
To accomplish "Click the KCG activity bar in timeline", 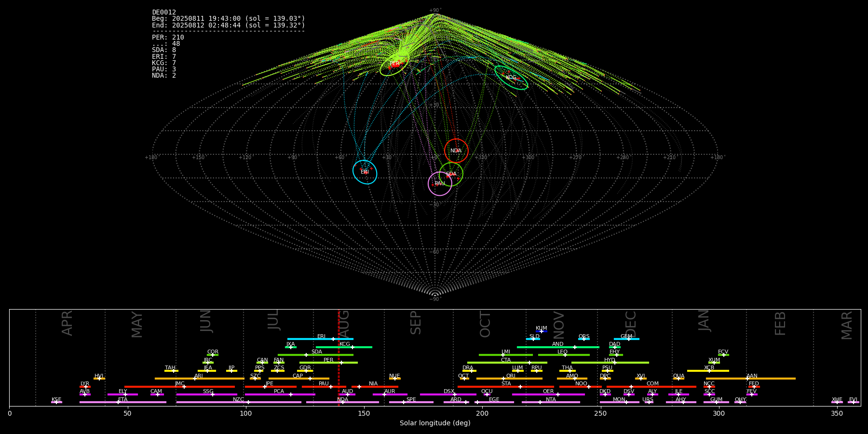I will click(x=344, y=347).
